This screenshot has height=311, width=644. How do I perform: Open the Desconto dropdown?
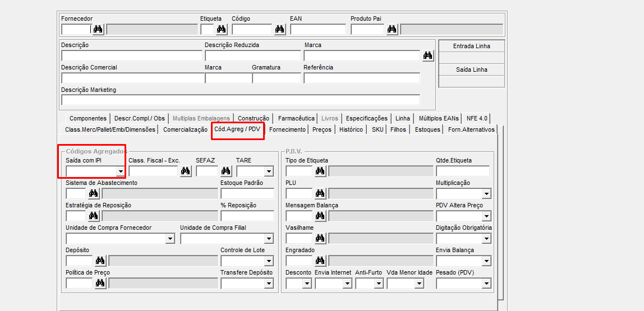[307, 284]
